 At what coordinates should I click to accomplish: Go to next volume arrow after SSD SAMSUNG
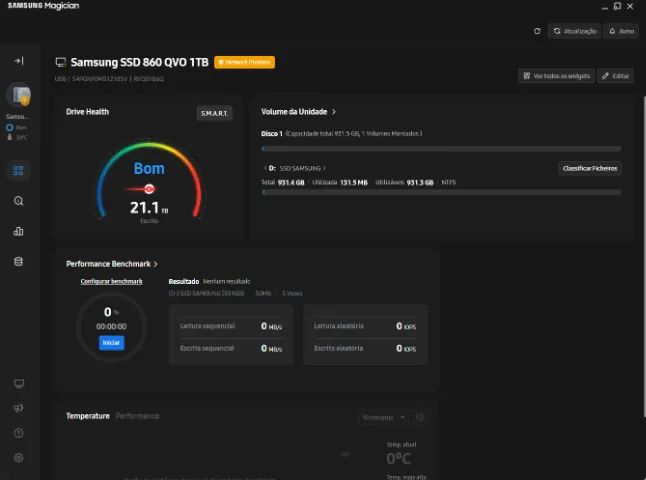(x=325, y=168)
